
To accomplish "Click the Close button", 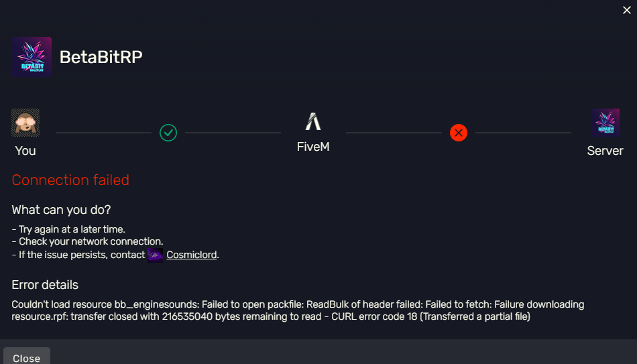I will point(27,356).
